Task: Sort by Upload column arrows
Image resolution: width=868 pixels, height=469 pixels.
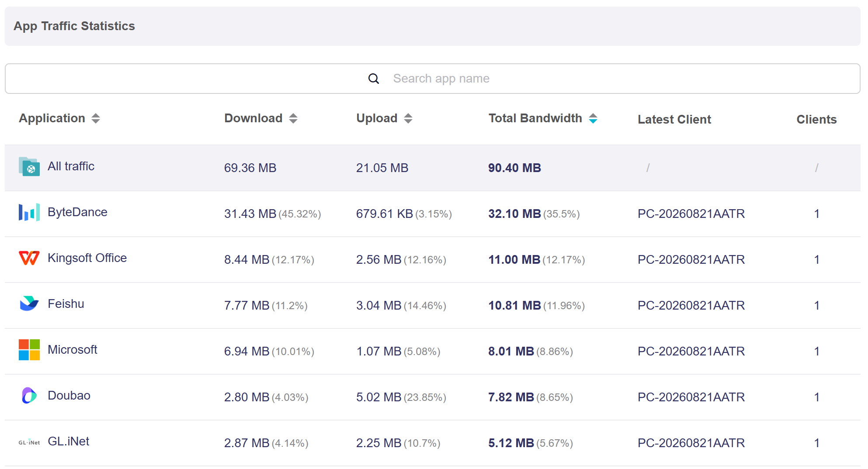Action: [408, 118]
